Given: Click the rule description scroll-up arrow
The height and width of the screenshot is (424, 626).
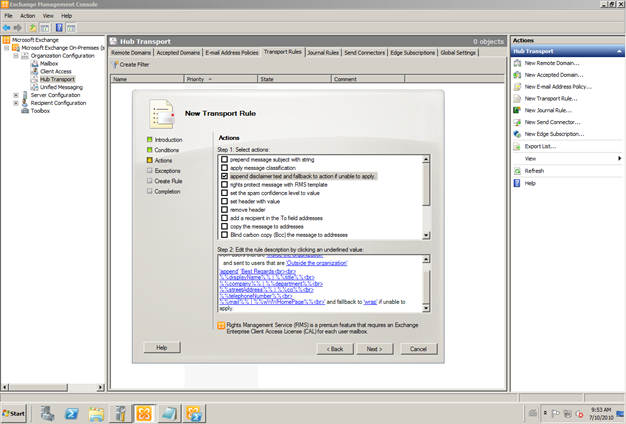Looking at the screenshot, I should [x=426, y=259].
